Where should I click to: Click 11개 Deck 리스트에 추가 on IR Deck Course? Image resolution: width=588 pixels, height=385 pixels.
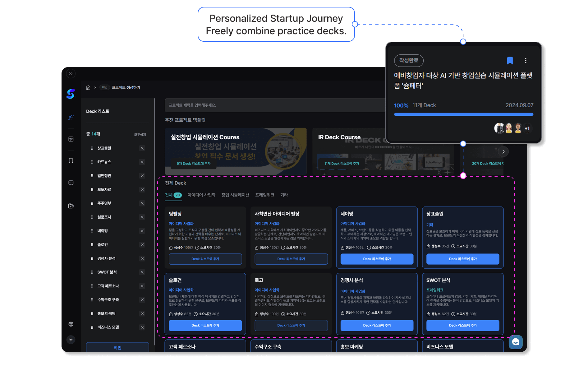[x=342, y=164]
